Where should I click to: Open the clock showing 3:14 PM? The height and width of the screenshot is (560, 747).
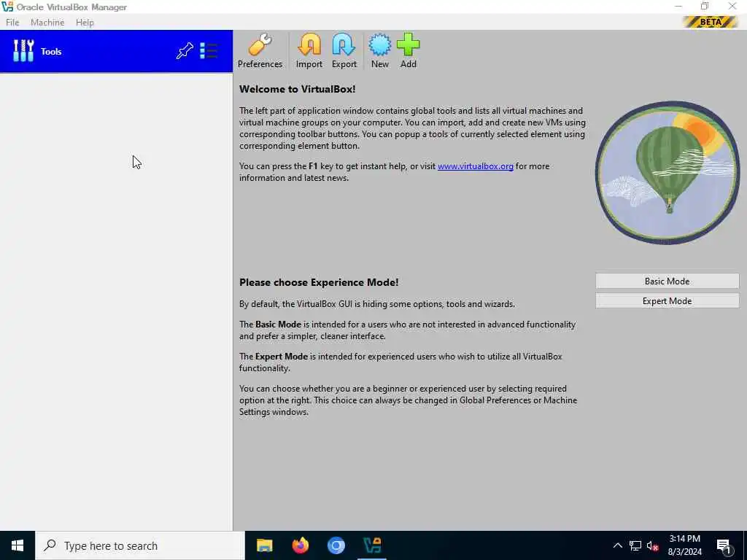coord(684,545)
